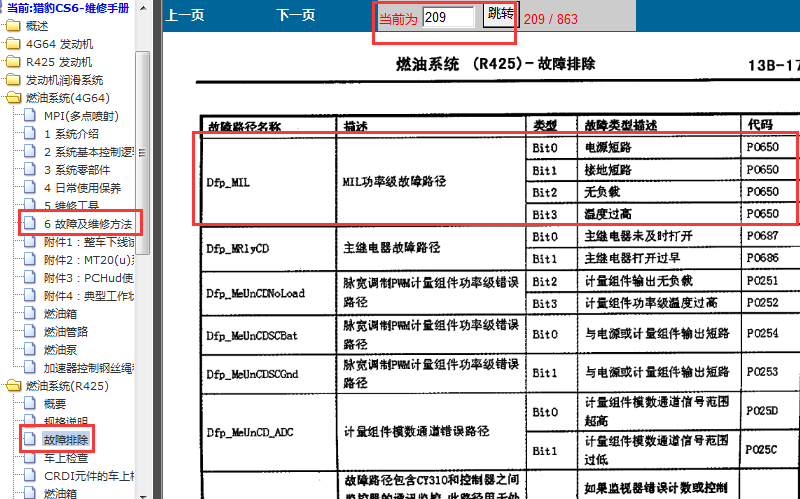
Task: Go to next page via 下一页
Action: click(x=296, y=15)
